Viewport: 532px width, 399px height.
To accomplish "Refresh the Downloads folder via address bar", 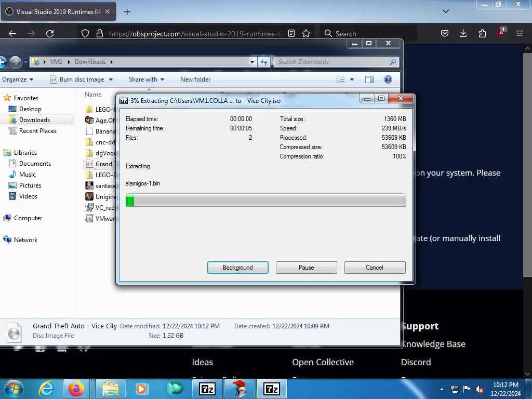I will (x=264, y=62).
